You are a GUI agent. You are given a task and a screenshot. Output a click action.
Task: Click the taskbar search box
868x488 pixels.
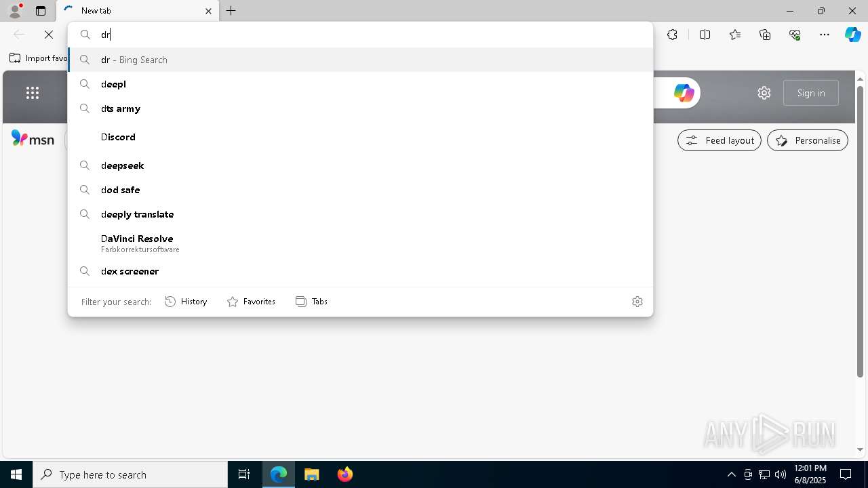click(130, 474)
